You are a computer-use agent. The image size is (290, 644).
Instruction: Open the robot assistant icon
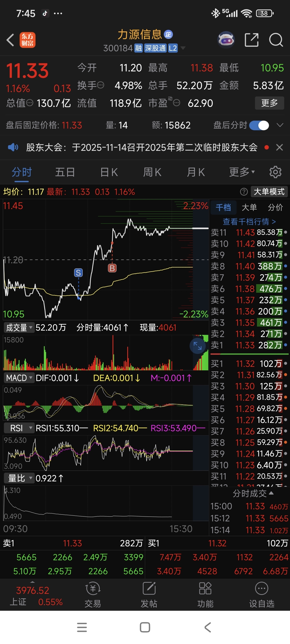(x=226, y=40)
